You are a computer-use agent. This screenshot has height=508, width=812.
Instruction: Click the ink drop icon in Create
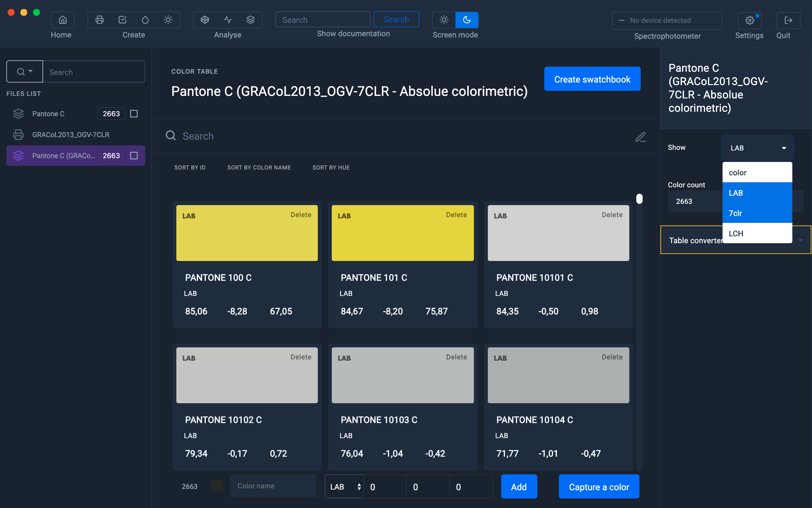pos(145,20)
